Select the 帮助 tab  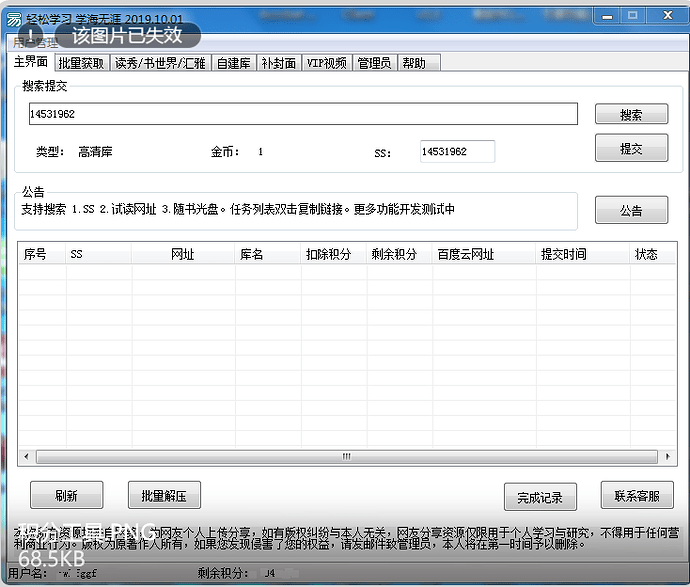414,63
